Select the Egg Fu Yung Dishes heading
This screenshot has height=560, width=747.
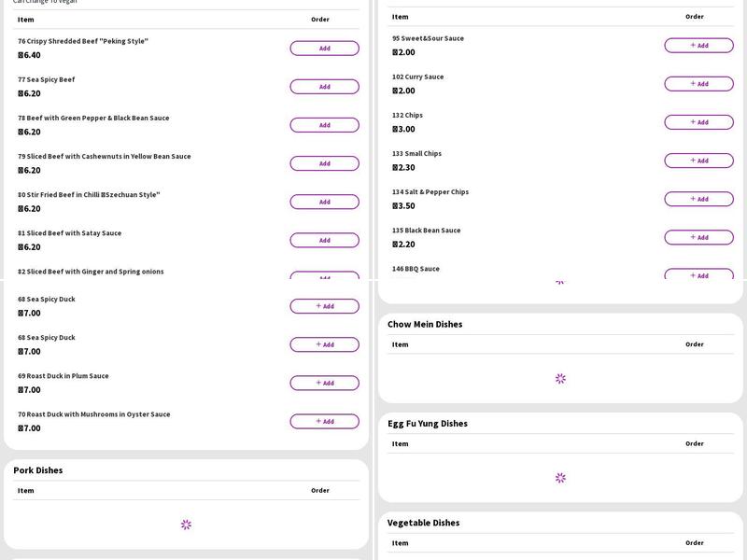[428, 424]
